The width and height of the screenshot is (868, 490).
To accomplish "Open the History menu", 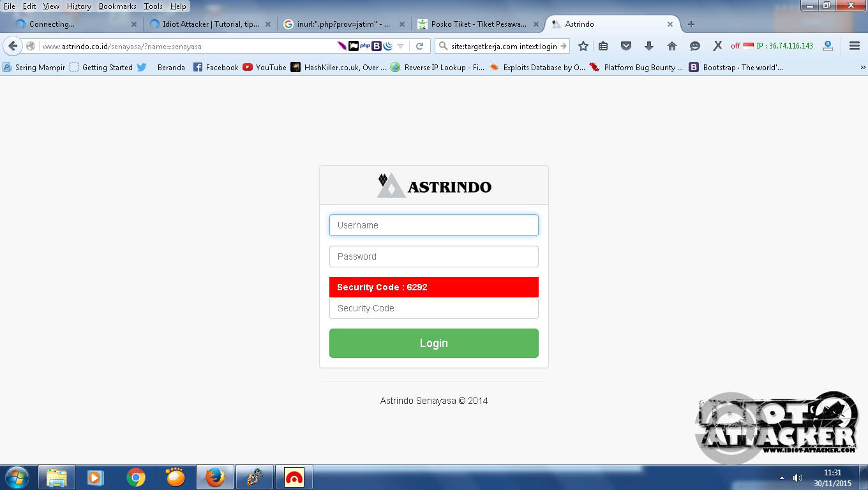I will (79, 6).
